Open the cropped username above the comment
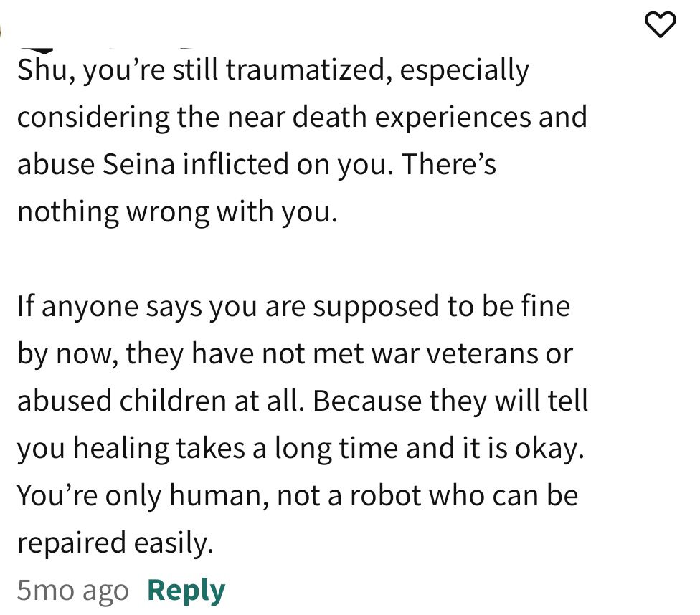The width and height of the screenshot is (700, 615). (107, 49)
